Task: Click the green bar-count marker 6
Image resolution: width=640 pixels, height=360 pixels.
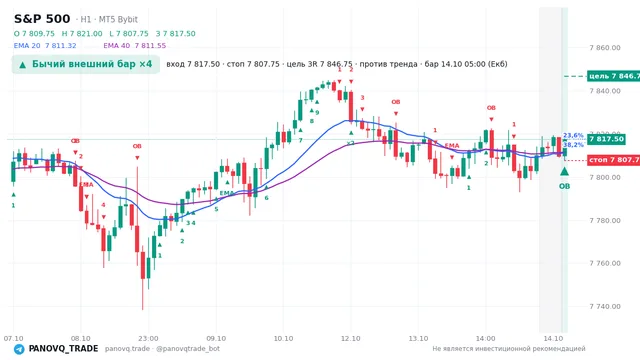Action: tap(266, 198)
